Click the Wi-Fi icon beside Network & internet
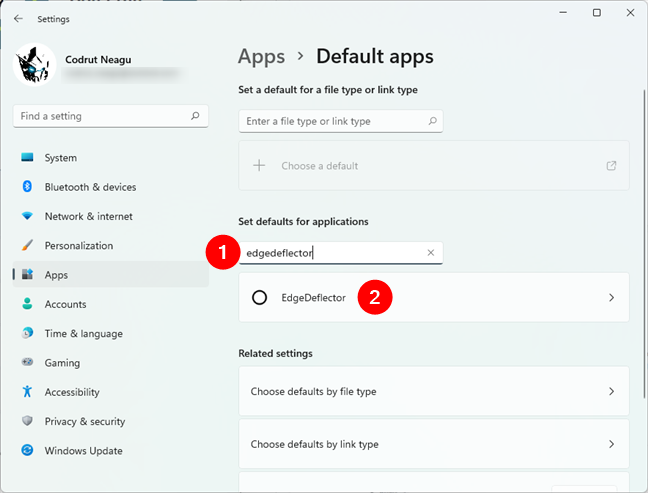The height and width of the screenshot is (493, 648). click(27, 216)
